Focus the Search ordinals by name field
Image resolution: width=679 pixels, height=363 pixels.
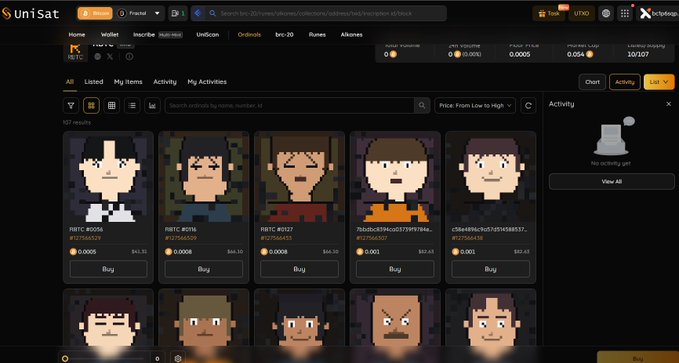[x=289, y=106]
